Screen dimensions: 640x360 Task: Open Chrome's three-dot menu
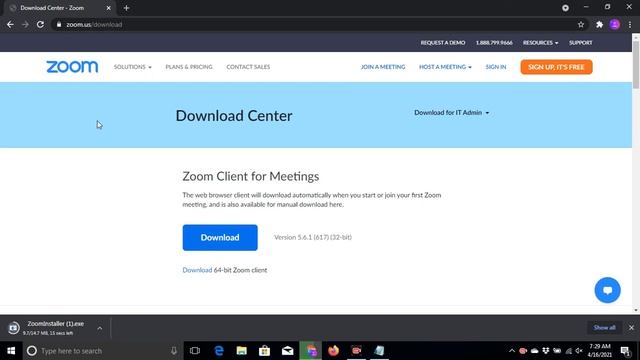[x=630, y=24]
